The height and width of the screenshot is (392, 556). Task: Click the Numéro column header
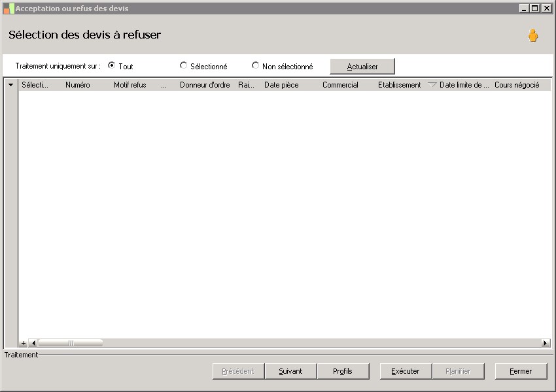tap(77, 85)
